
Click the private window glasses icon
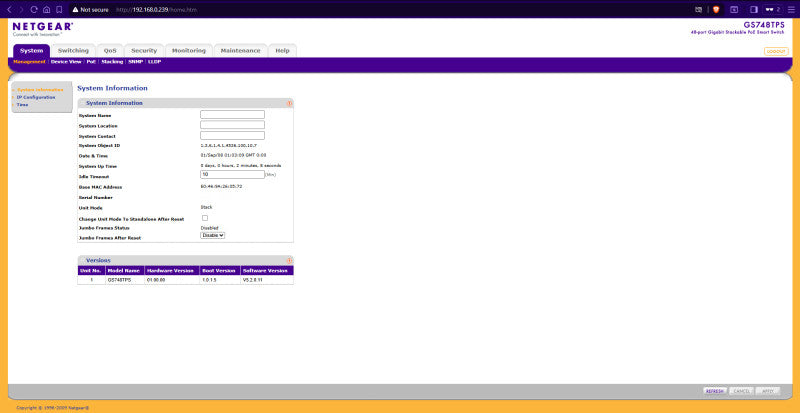pos(769,9)
